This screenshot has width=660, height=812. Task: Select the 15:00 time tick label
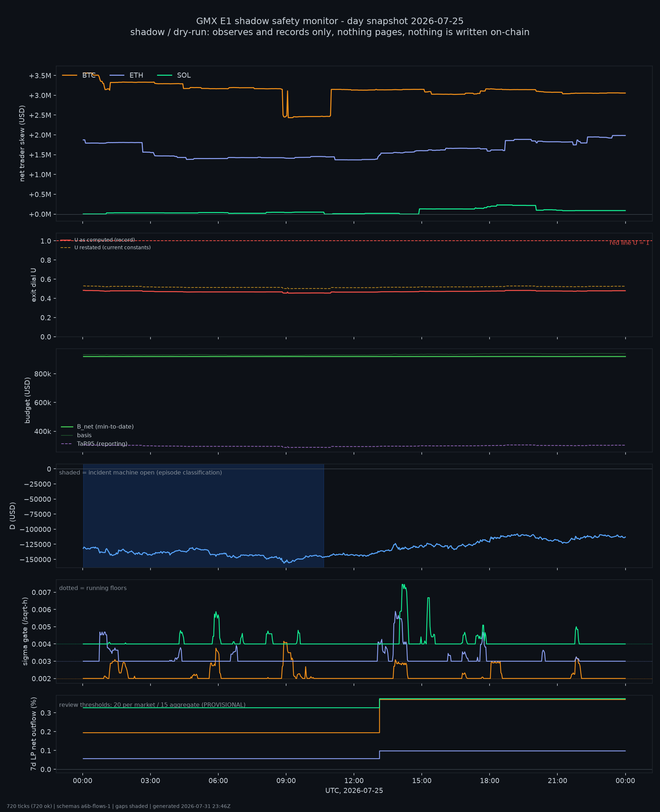tap(422, 781)
